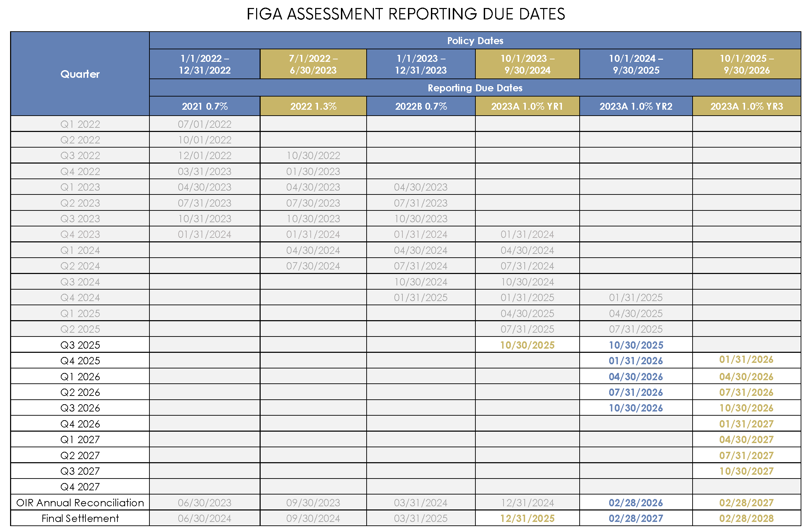Click the Quarter column header
Viewport: 809px width, 532px height.
point(80,74)
